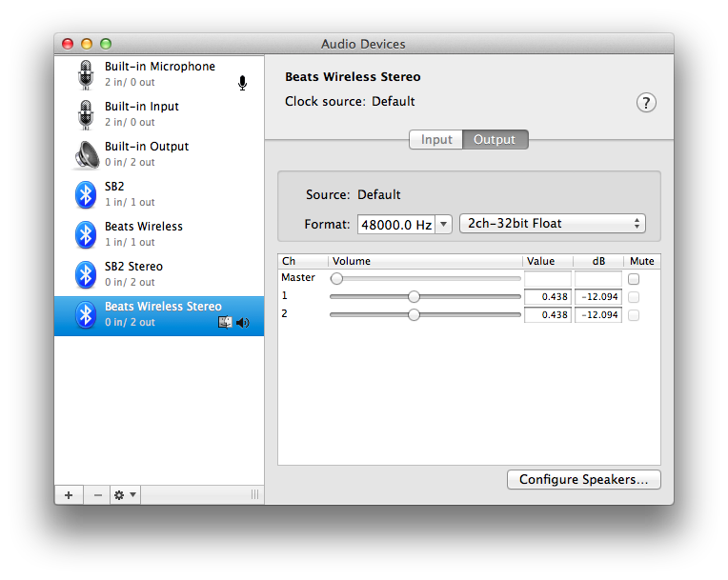Select Beats Wireless device row

pyautogui.click(x=159, y=234)
